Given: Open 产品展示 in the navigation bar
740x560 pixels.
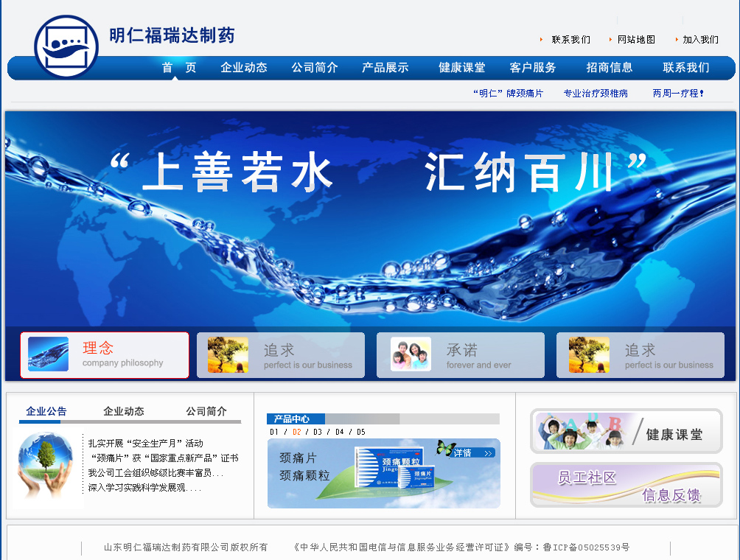Looking at the screenshot, I should click(x=385, y=68).
